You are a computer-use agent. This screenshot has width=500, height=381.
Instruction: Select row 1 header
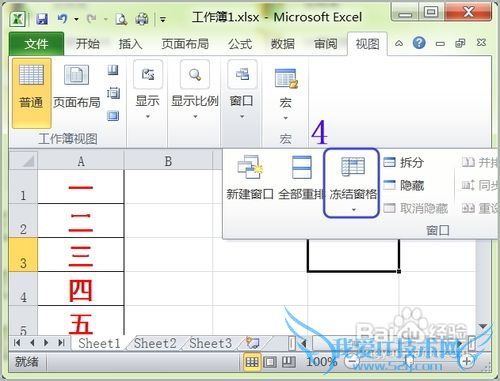tap(23, 187)
